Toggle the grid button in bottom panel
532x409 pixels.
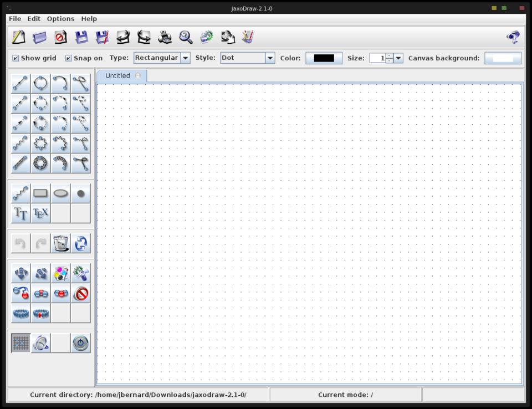tap(21, 343)
